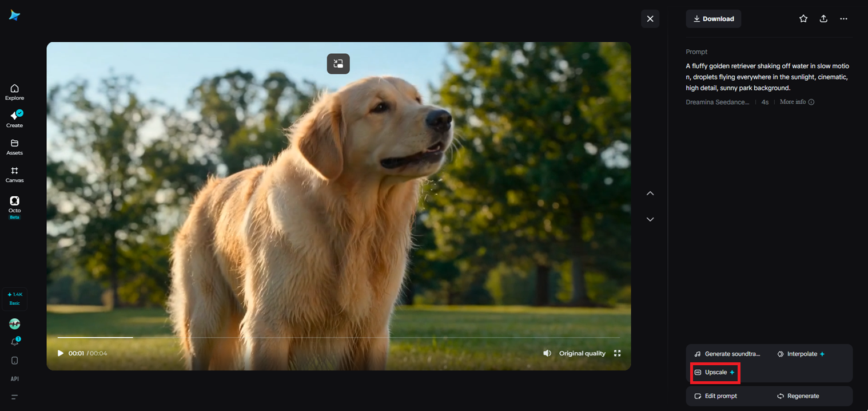The width and height of the screenshot is (868, 411).
Task: Open the 1.4K Basic credits badge
Action: [x=15, y=298]
